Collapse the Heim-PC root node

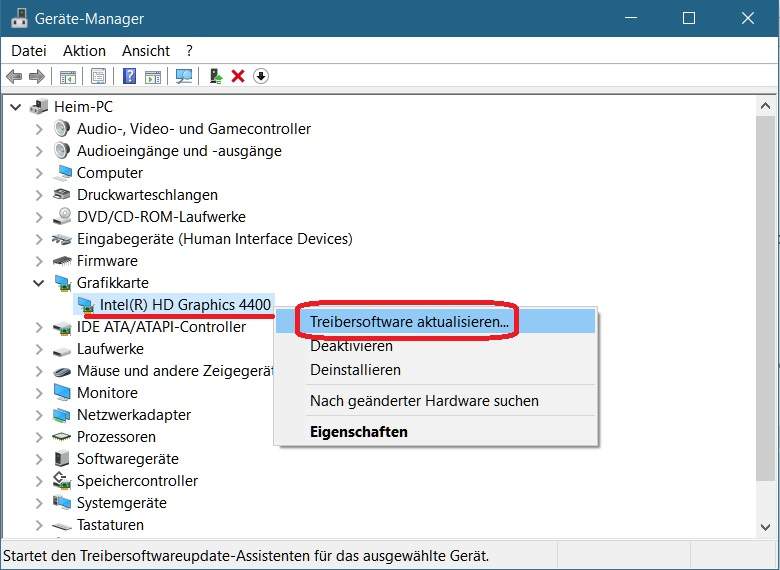tap(16, 106)
